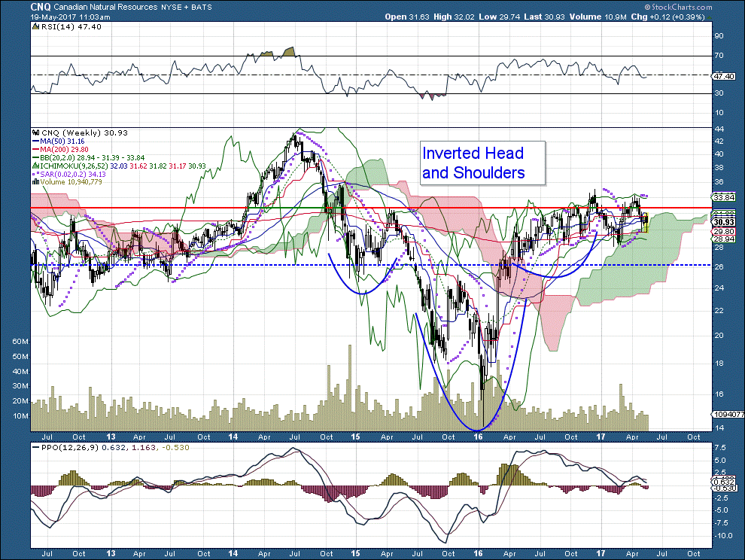
Task: Click the 10M label on the volume scale
Action: 20,416
